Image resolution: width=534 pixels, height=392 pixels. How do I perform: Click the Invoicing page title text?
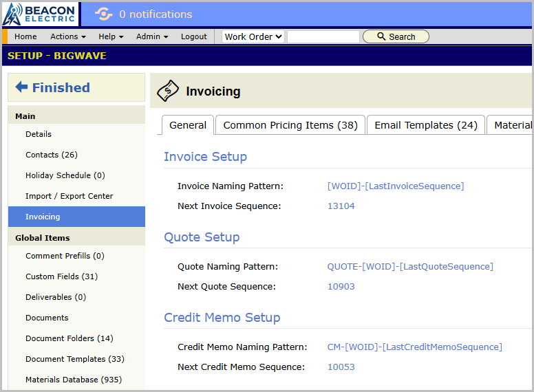pyautogui.click(x=213, y=91)
